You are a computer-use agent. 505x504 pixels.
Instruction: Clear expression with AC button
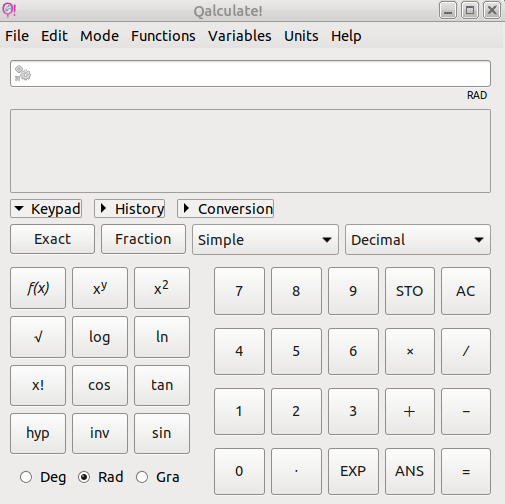point(466,291)
